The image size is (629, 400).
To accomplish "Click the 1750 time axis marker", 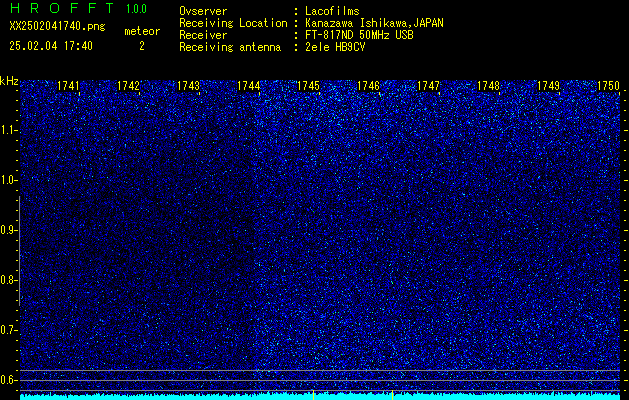I will click(609, 86).
